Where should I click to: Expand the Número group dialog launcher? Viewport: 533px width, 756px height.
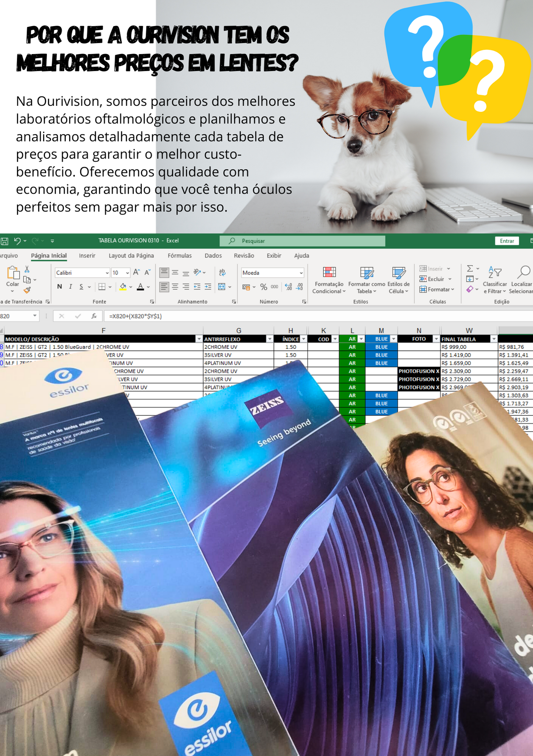[304, 302]
